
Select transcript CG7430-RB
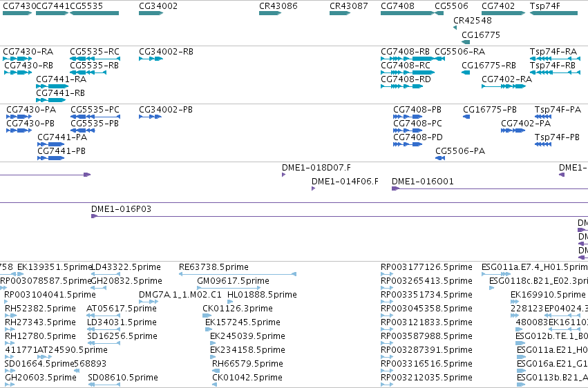29,66
